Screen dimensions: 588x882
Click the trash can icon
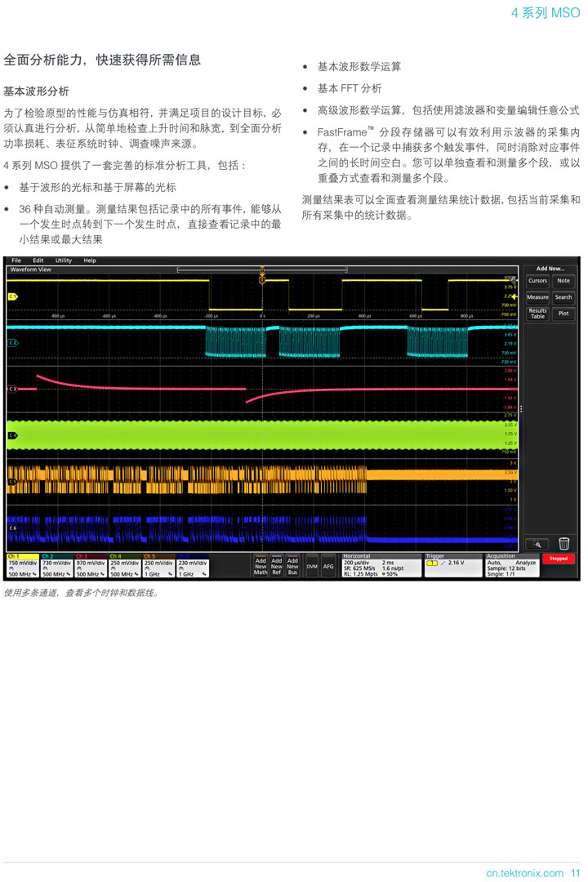point(563,543)
